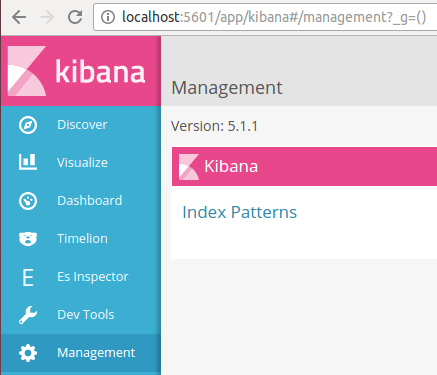Viewport: 437px width, 375px height.
Task: Open the Discover menu label
Action: coord(82,125)
